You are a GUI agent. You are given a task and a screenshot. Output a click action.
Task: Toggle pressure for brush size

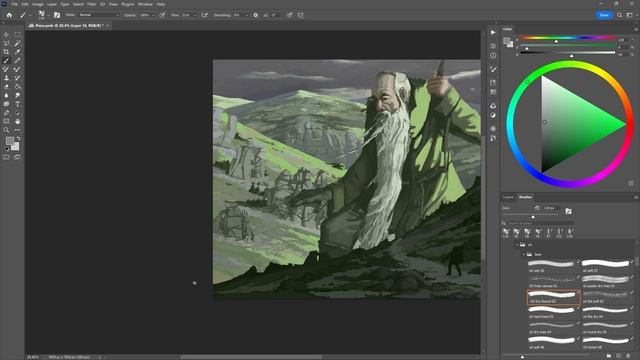click(x=289, y=15)
